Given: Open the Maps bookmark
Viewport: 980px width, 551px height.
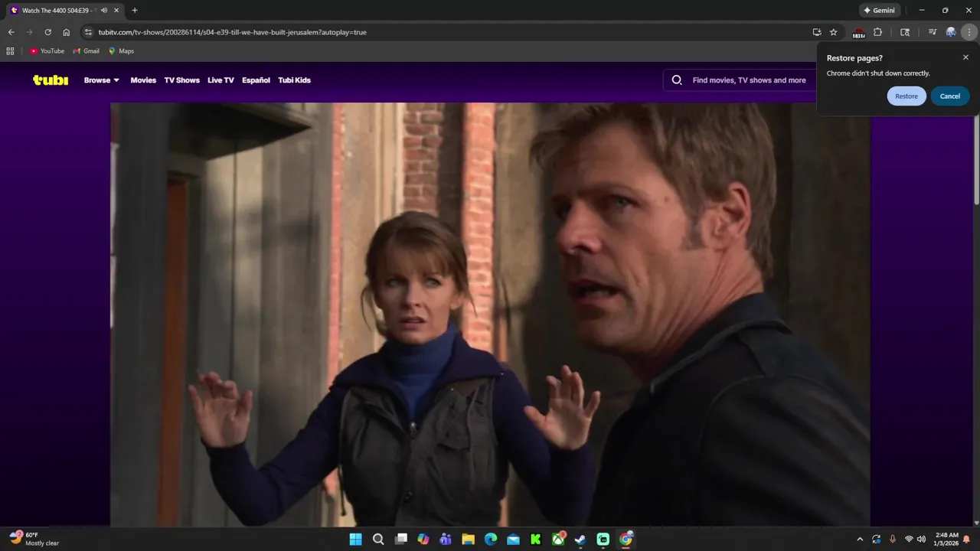Looking at the screenshot, I should point(121,51).
